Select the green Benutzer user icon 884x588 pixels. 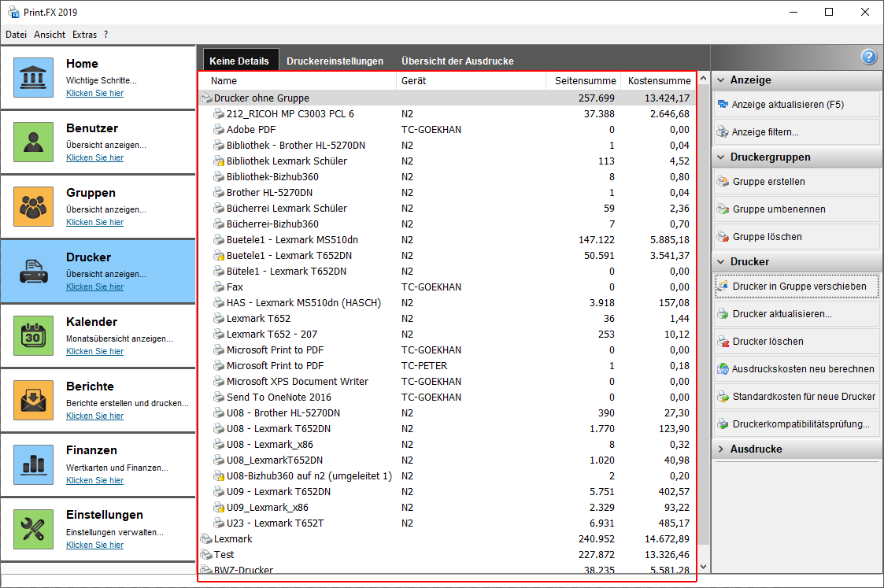point(33,142)
